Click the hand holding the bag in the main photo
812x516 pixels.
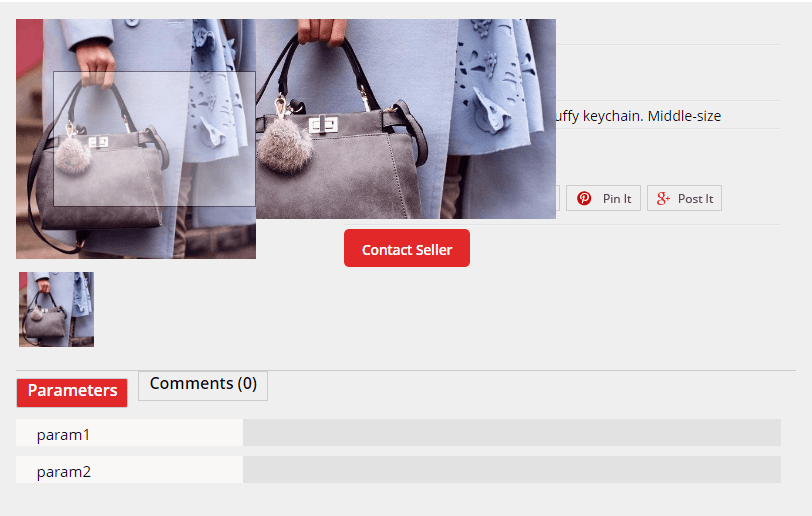[x=95, y=64]
